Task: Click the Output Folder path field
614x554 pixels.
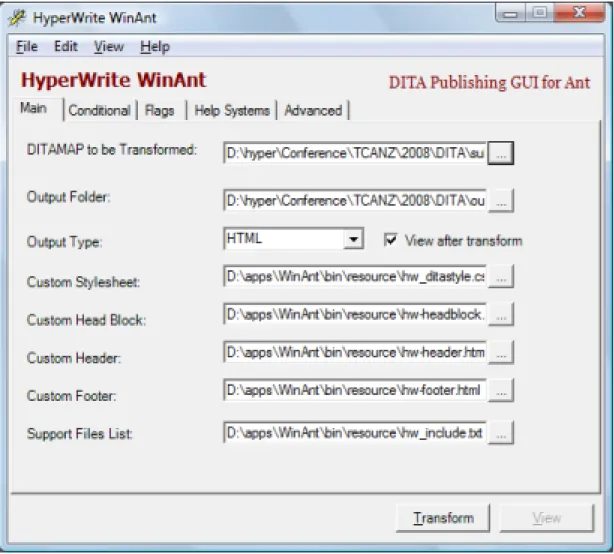Action: click(355, 201)
